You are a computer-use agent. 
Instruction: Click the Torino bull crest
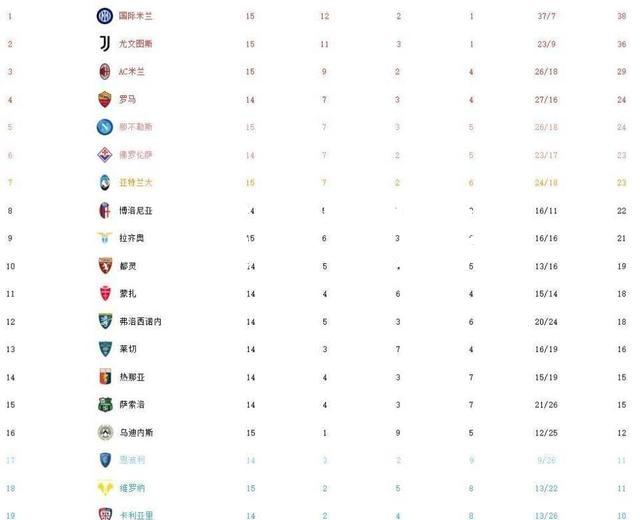click(105, 266)
